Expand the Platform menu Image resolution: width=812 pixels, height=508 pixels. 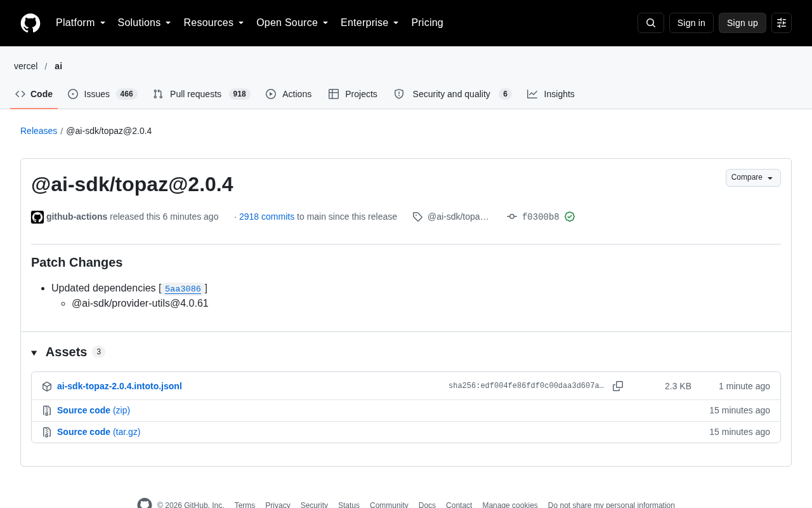click(81, 23)
